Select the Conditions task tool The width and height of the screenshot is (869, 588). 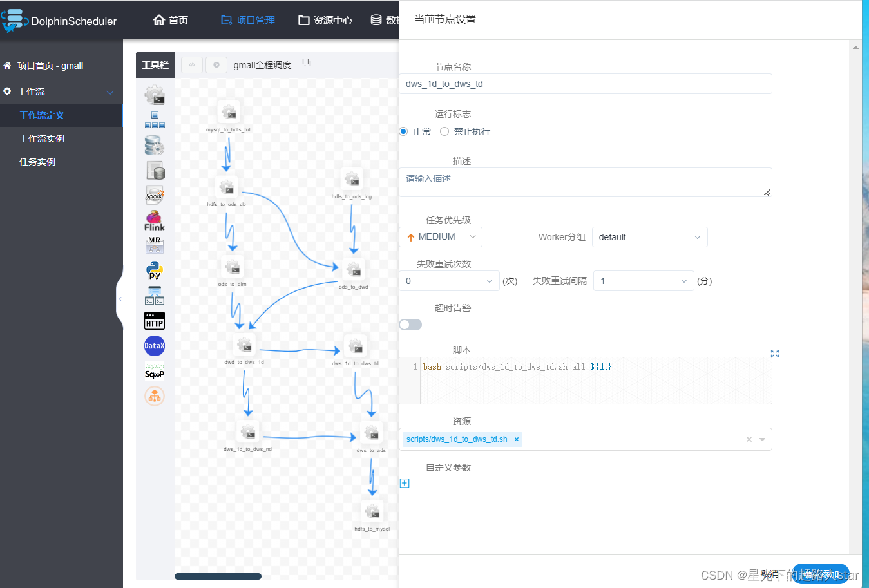coord(155,396)
